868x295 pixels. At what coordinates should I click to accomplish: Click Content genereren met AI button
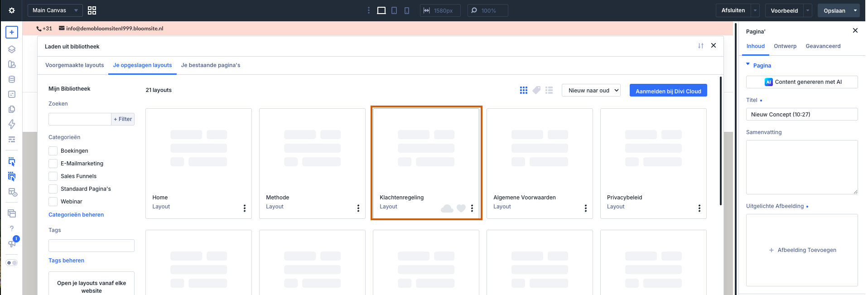(x=802, y=82)
